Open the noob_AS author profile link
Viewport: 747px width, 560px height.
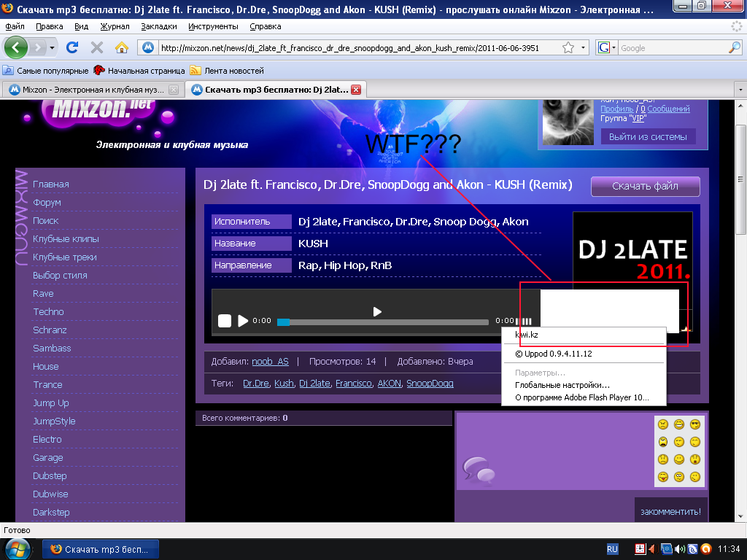tap(270, 362)
